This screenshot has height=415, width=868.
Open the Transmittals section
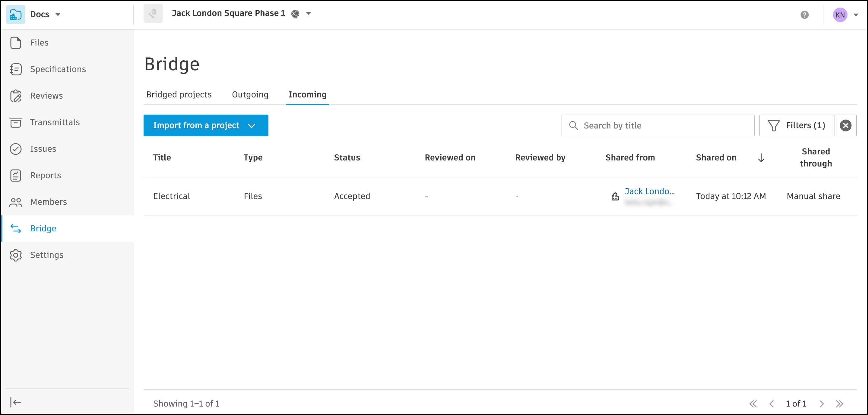coord(55,122)
